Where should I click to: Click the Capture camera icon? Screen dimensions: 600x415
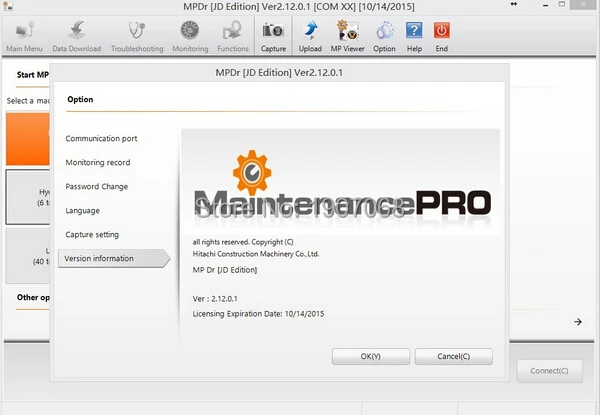273,37
